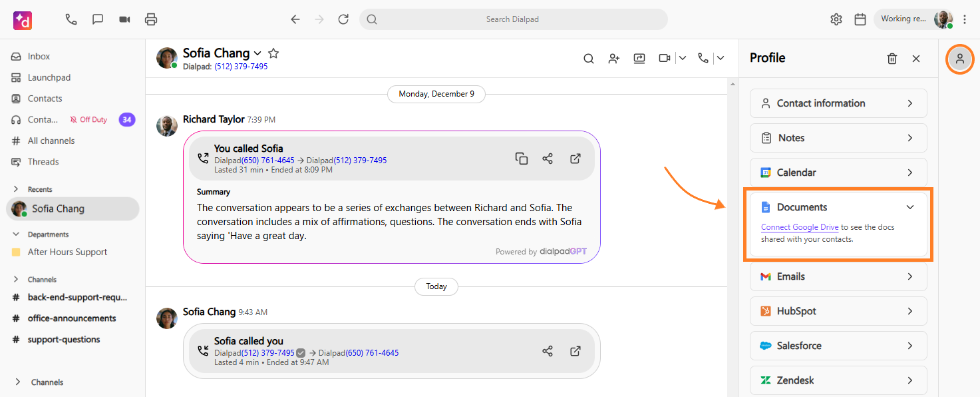Expand the Notes section

pyautogui.click(x=838, y=138)
